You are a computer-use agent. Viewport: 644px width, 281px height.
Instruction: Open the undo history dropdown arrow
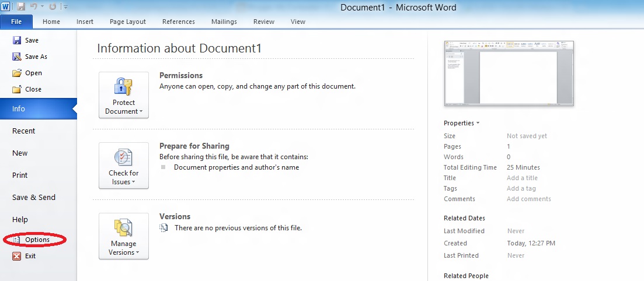42,7
